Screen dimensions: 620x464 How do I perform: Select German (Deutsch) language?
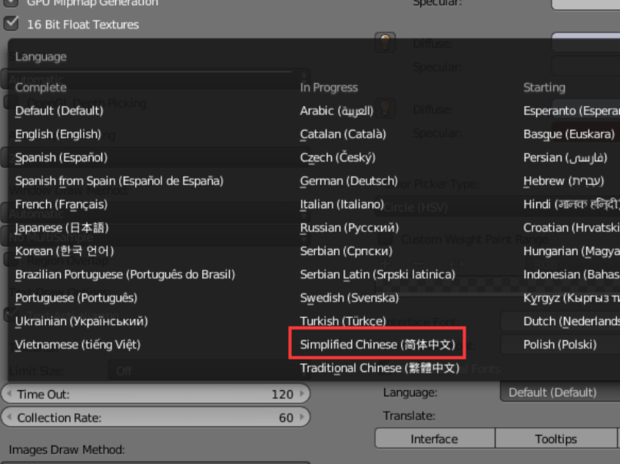coord(349,181)
